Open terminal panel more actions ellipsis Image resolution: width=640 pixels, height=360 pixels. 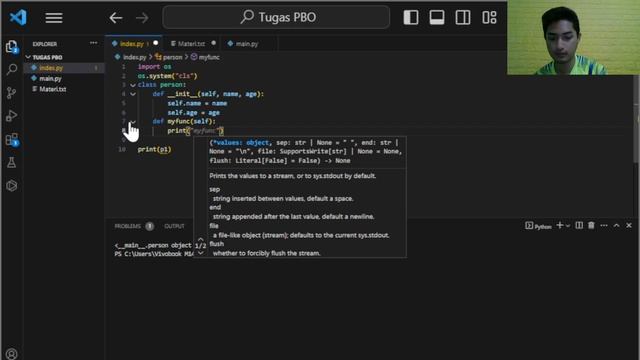pyautogui.click(x=604, y=225)
